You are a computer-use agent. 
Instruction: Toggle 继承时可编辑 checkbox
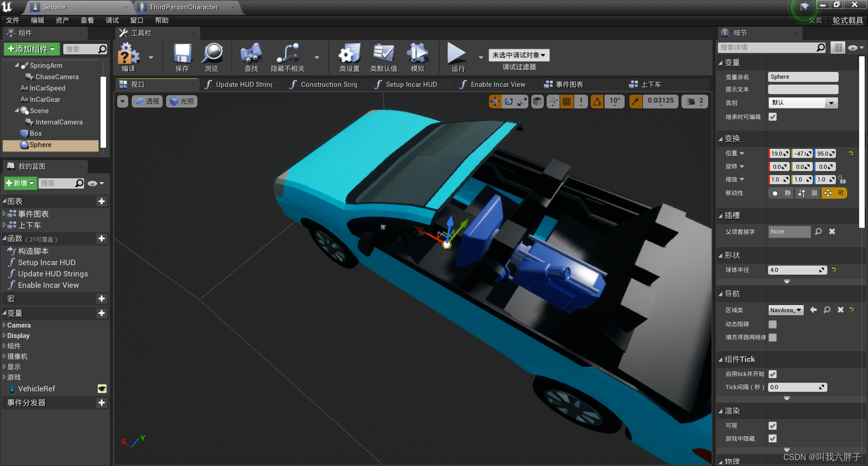coord(773,117)
